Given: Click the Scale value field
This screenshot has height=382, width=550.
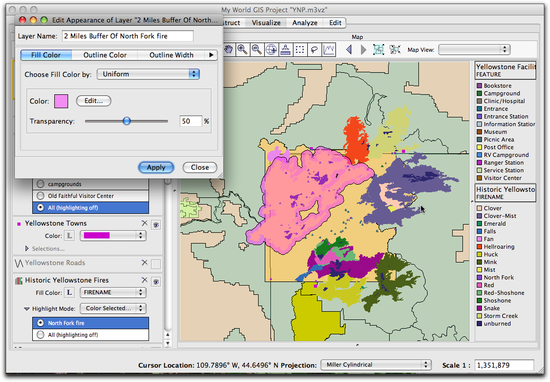Looking at the screenshot, I should tap(504, 365).
